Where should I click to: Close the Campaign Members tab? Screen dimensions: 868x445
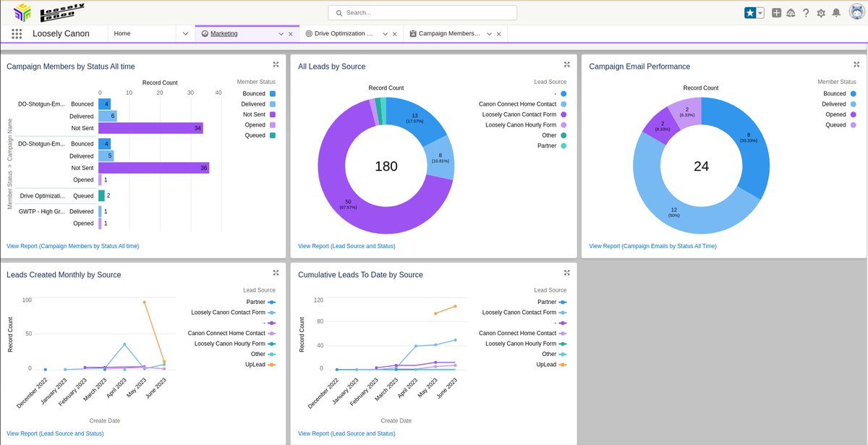coord(499,33)
